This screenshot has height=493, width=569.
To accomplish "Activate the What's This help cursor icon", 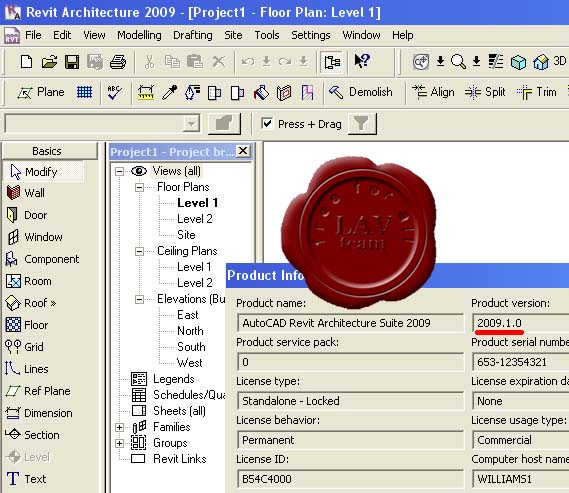I will click(362, 61).
